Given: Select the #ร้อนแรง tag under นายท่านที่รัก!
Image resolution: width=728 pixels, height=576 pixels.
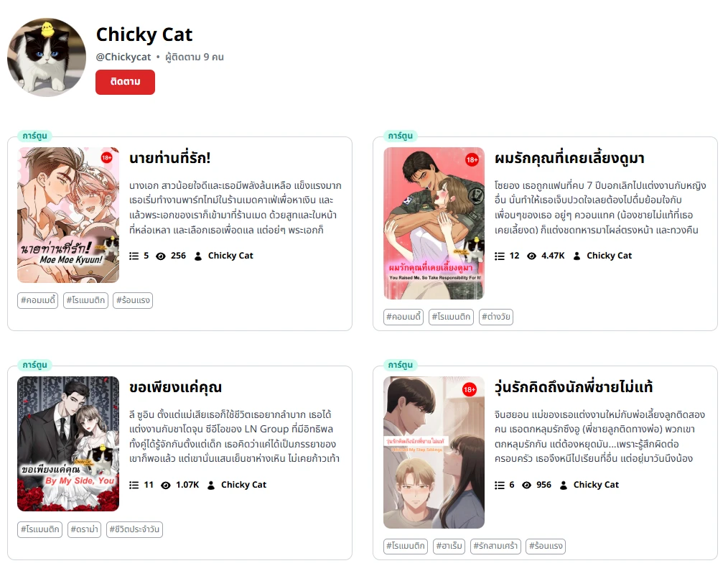Looking at the screenshot, I should 133,300.
